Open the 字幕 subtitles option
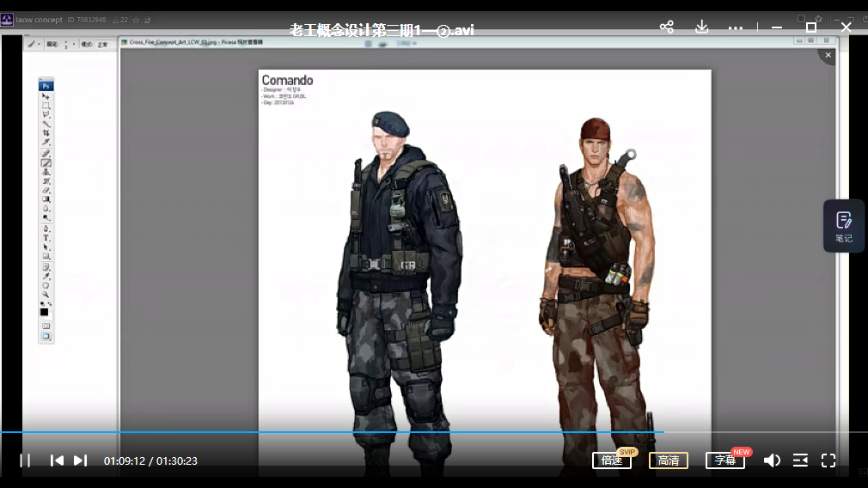This screenshot has width=868, height=488. coord(725,461)
